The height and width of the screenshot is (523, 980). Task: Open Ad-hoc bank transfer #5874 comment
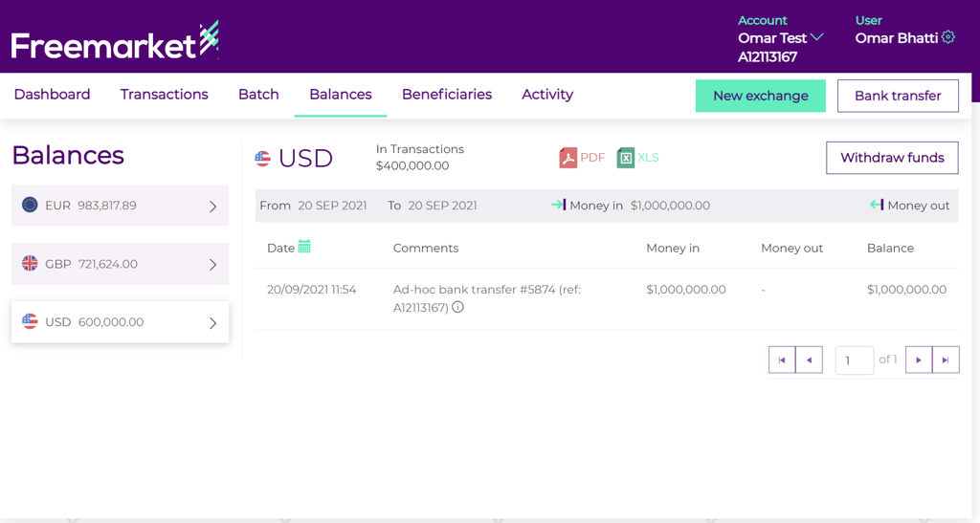coord(487,298)
